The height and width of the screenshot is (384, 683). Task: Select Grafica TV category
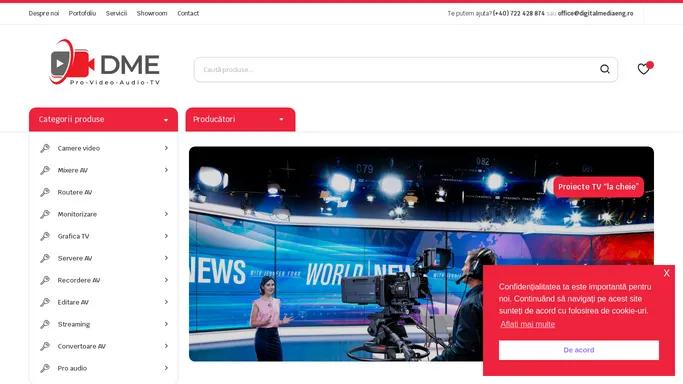pyautogui.click(x=73, y=236)
